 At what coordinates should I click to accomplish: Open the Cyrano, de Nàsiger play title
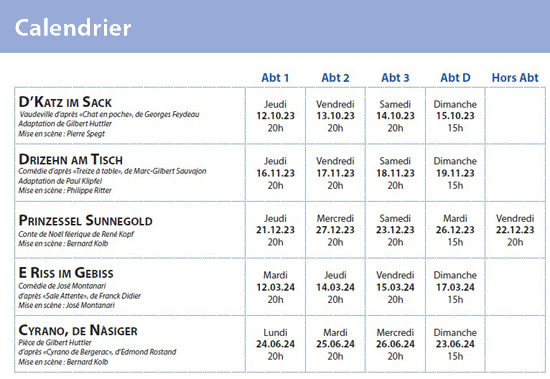[78, 330]
